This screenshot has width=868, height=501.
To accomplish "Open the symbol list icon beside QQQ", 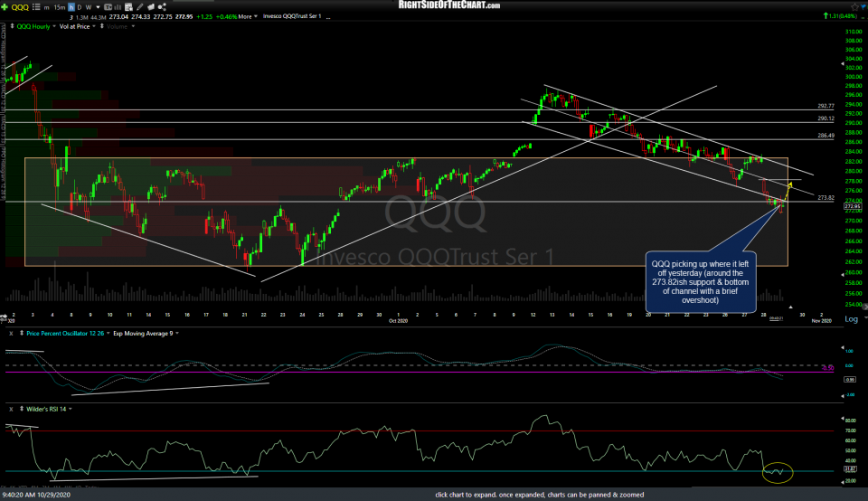I will coord(36,6).
